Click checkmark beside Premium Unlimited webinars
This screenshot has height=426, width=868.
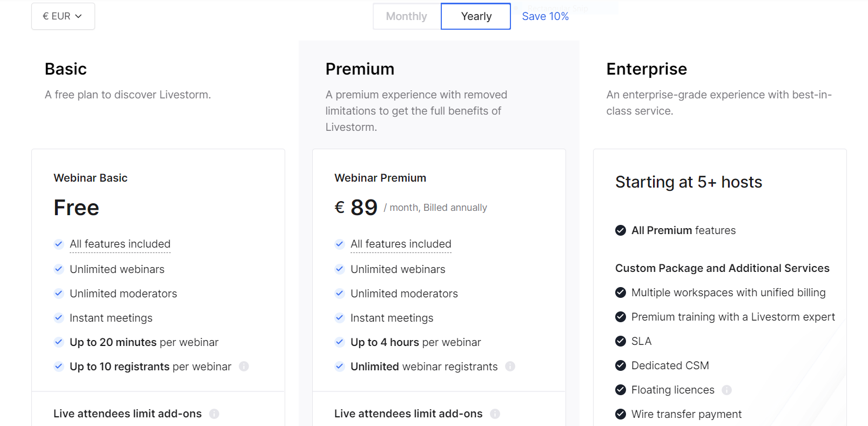point(340,269)
